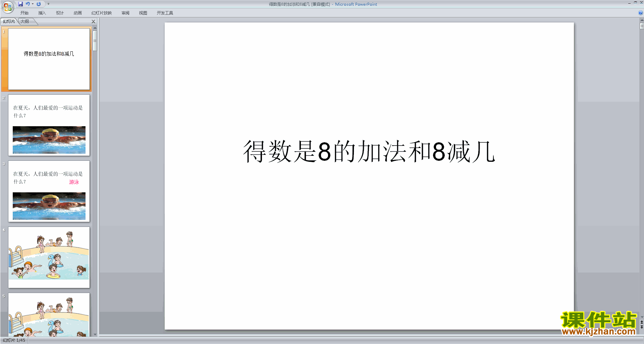
Task: Go to previous slide double-arrow button
Action: tap(642, 322)
